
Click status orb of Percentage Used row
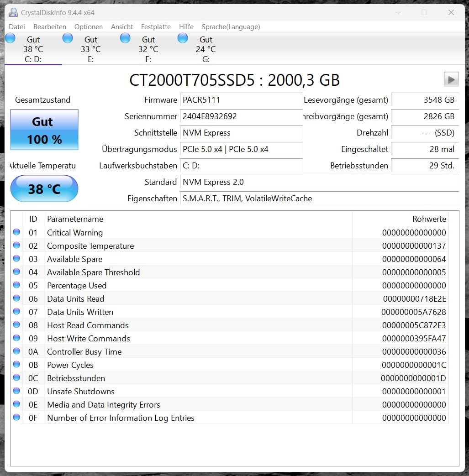click(x=16, y=285)
